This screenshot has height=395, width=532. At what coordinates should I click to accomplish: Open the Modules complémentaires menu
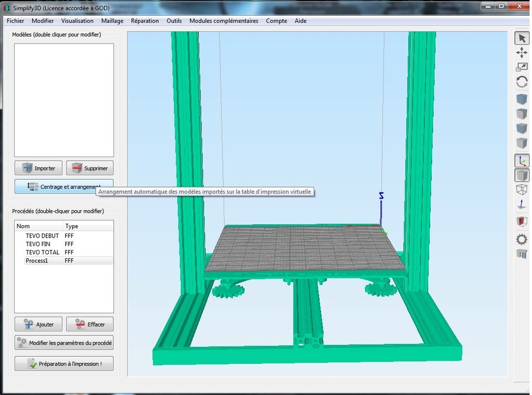coord(223,21)
